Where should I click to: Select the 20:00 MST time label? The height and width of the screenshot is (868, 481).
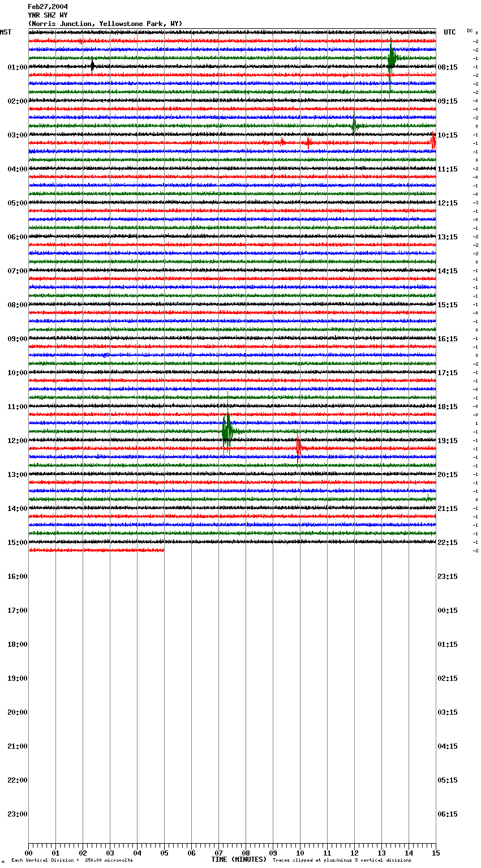click(x=18, y=712)
